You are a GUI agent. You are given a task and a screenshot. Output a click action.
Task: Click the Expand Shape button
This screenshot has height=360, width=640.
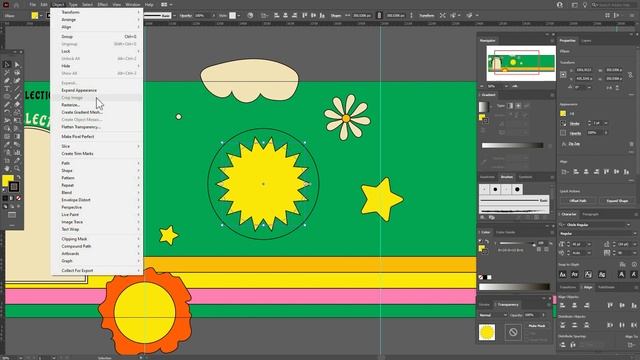point(617,201)
